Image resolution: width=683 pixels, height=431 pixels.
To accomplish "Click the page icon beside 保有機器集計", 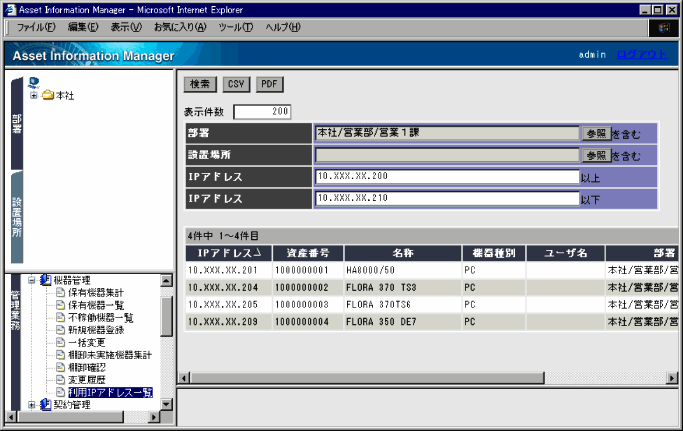I will click(x=61, y=292).
